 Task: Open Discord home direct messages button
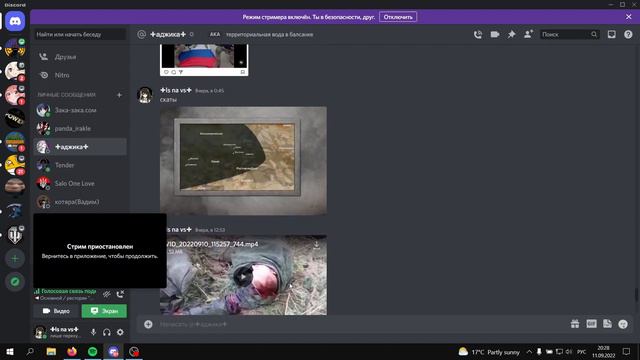(15, 21)
